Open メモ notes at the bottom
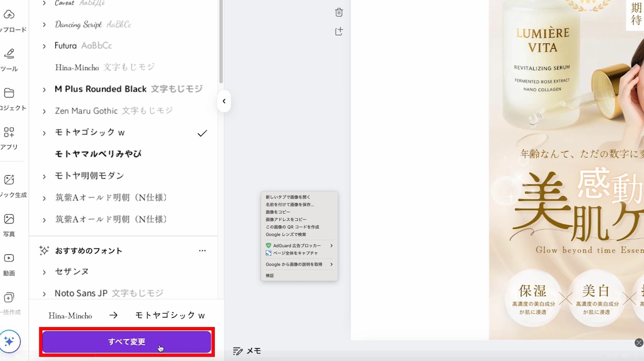 (x=247, y=351)
